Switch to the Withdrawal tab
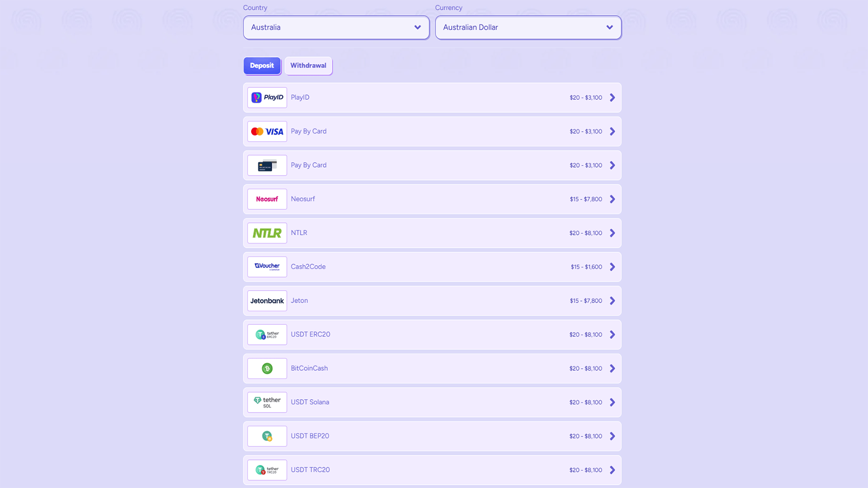 (x=308, y=66)
